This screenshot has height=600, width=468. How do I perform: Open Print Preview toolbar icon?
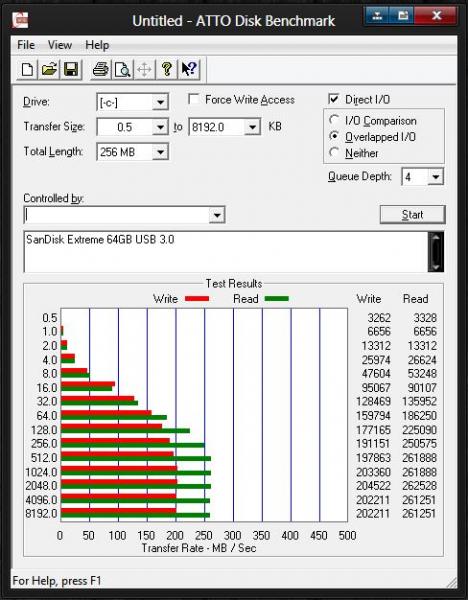pyautogui.click(x=122, y=69)
